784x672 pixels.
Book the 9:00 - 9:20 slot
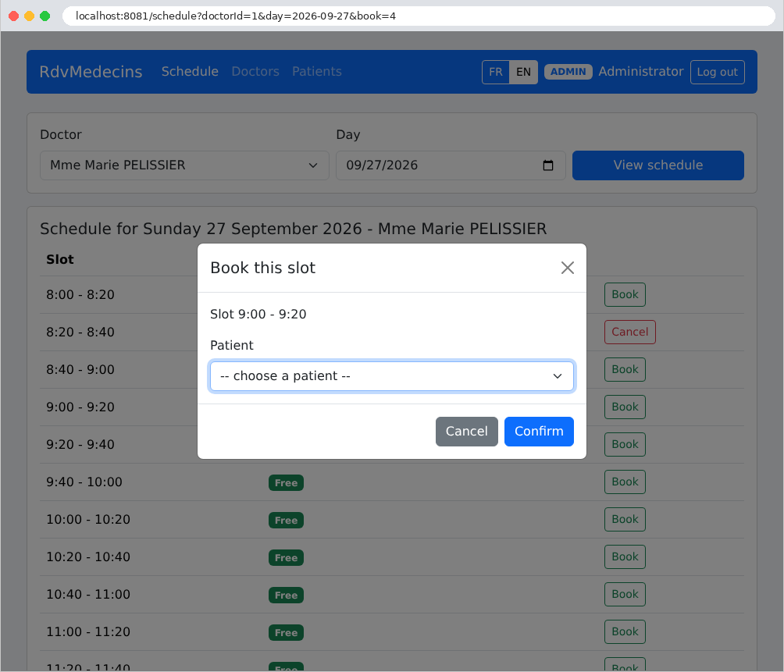[625, 407]
